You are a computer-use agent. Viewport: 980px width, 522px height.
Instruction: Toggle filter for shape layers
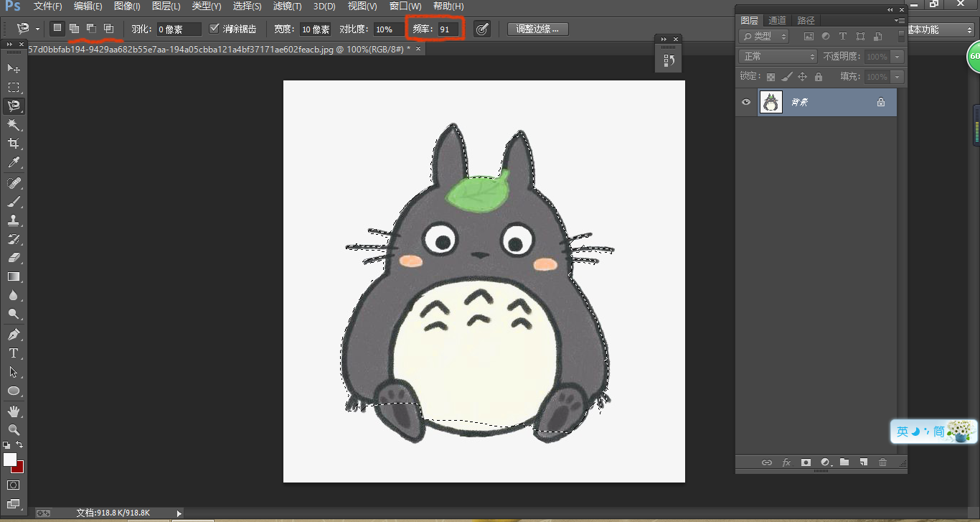coord(860,36)
